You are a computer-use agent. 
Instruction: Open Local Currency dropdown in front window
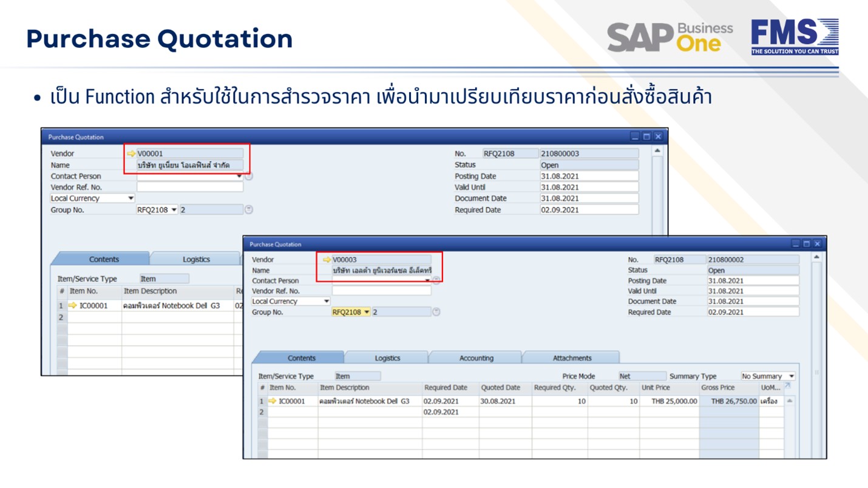(x=326, y=302)
